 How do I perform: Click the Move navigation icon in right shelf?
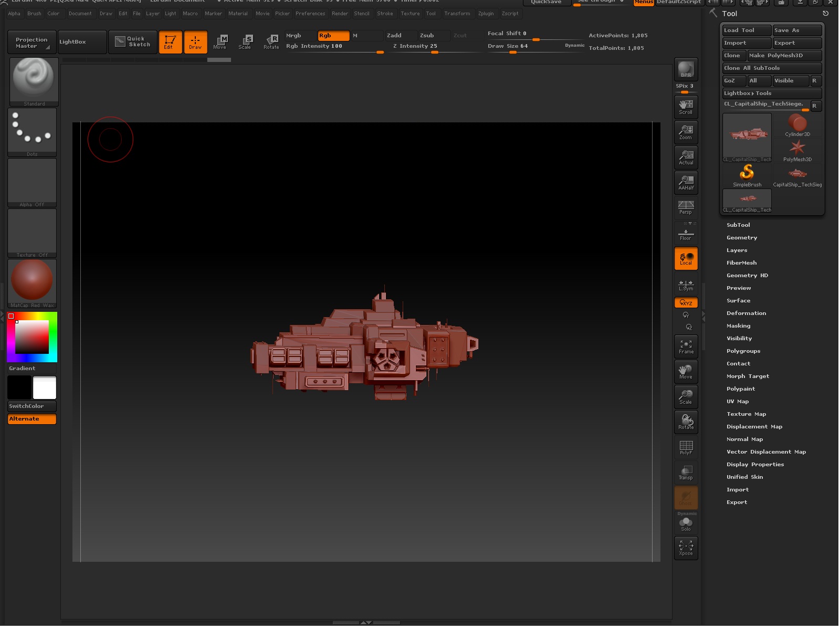[686, 372]
